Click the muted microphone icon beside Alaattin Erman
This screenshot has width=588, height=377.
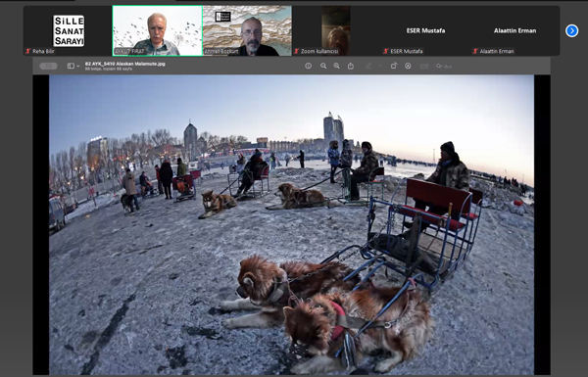click(x=475, y=51)
